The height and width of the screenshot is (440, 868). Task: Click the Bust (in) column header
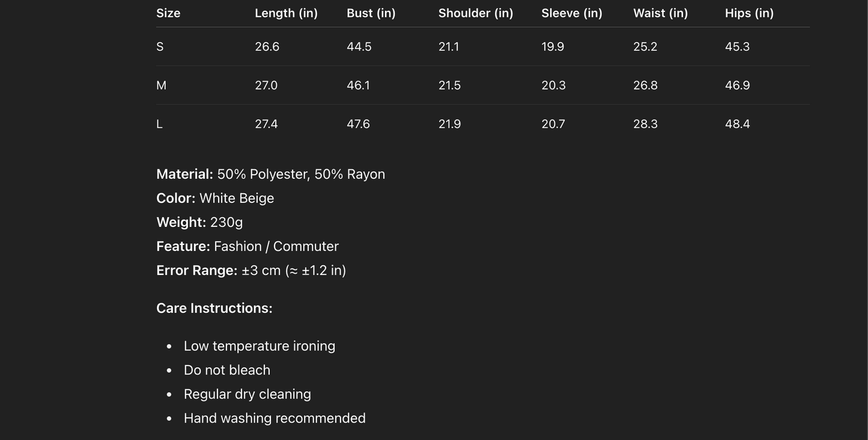[371, 13]
